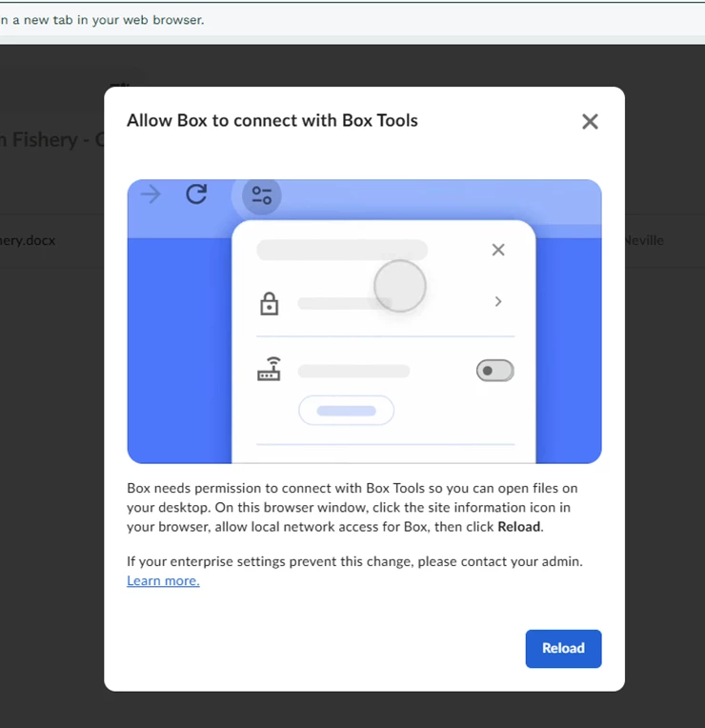
Task: Click the dimmed Fishery folder heading behind dialog
Action: click(52, 140)
